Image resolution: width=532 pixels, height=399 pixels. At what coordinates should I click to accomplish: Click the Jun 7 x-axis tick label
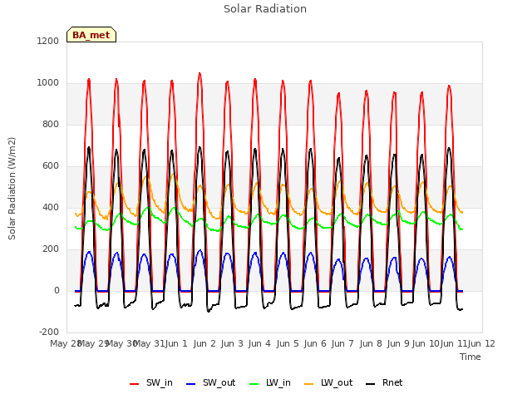(342, 343)
